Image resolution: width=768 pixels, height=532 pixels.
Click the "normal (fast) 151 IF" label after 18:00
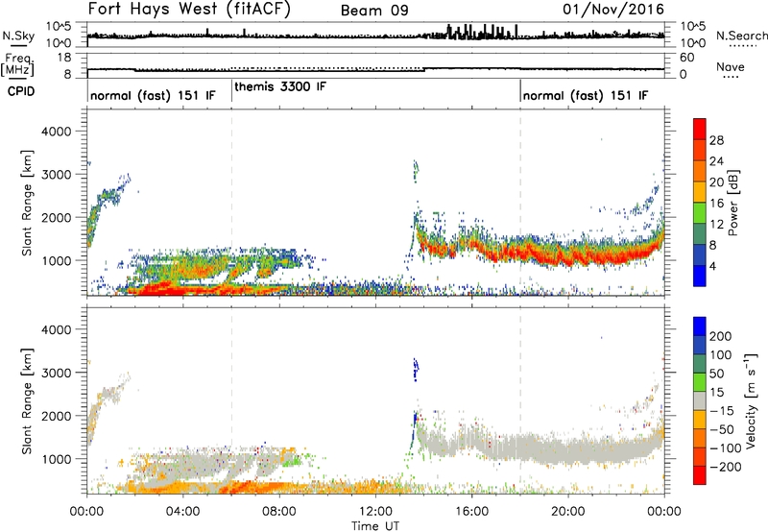pos(586,95)
